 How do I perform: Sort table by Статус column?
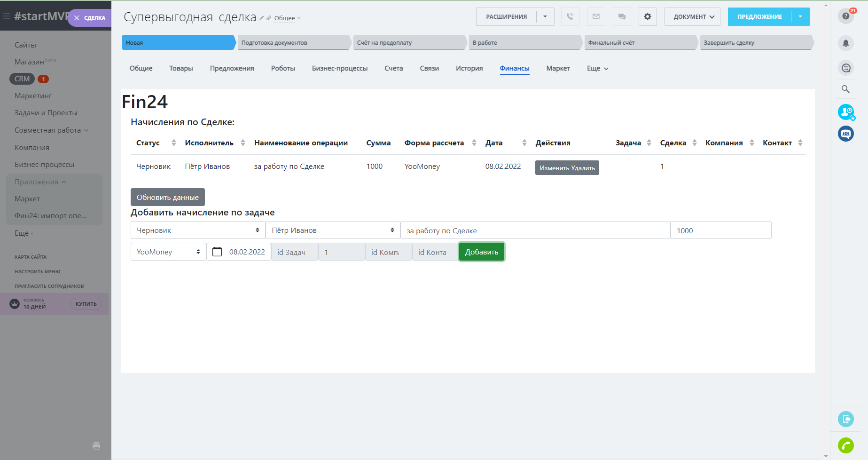tap(173, 143)
